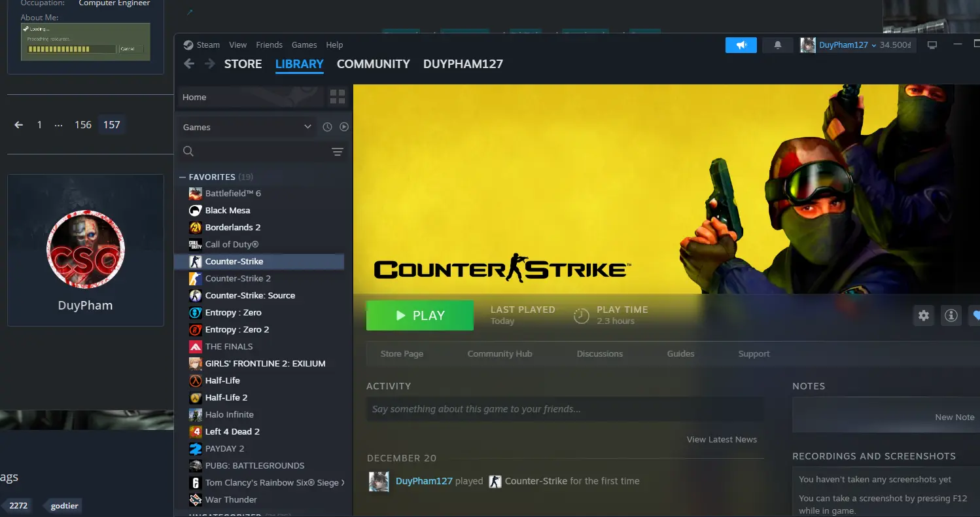Viewport: 980px width, 517px height.
Task: Click the Half-Life 2 lambda icon
Action: [x=196, y=397]
